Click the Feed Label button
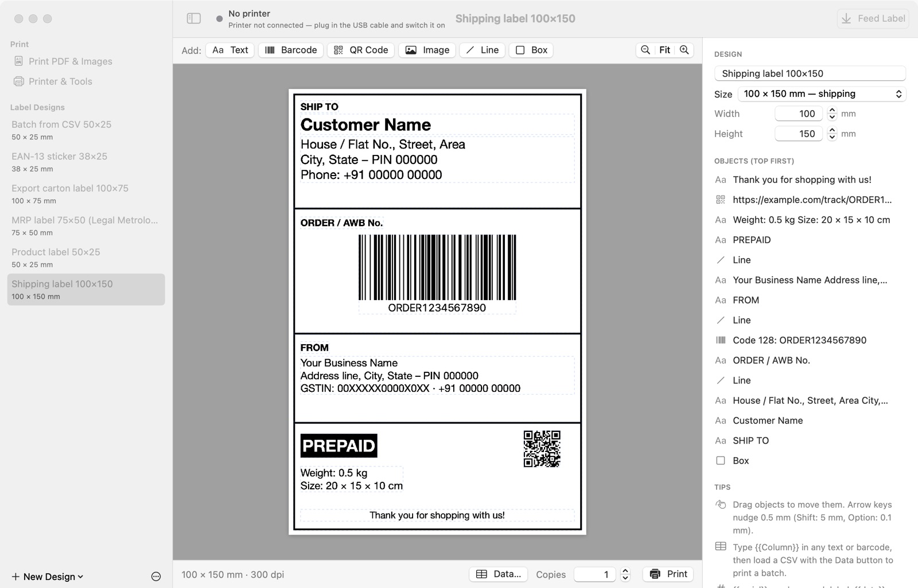This screenshot has height=588, width=918. pos(873,18)
